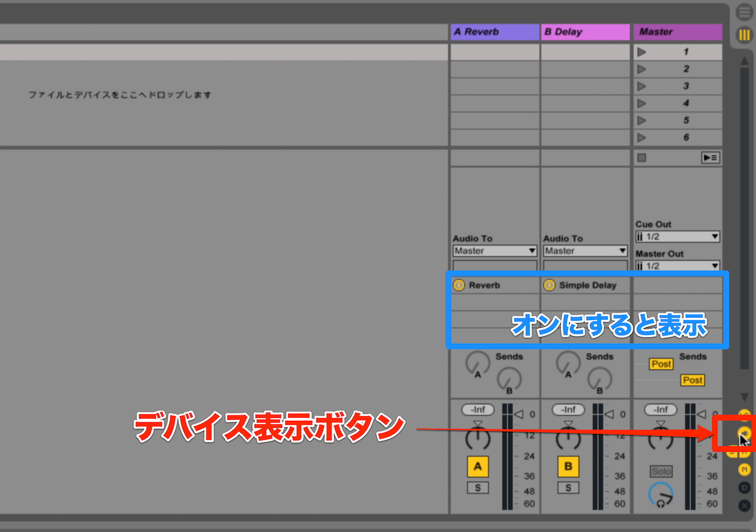
Task: Solo the B Delay track
Action: tap(568, 488)
